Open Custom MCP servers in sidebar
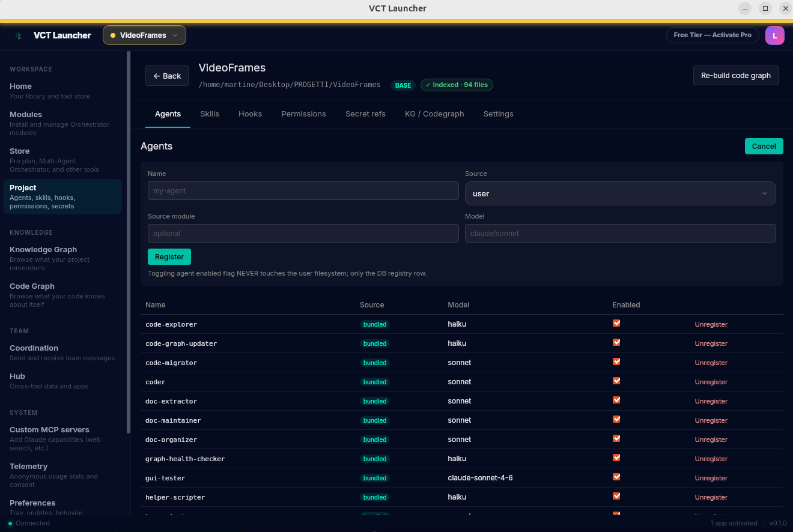793x532 pixels. (x=62, y=438)
